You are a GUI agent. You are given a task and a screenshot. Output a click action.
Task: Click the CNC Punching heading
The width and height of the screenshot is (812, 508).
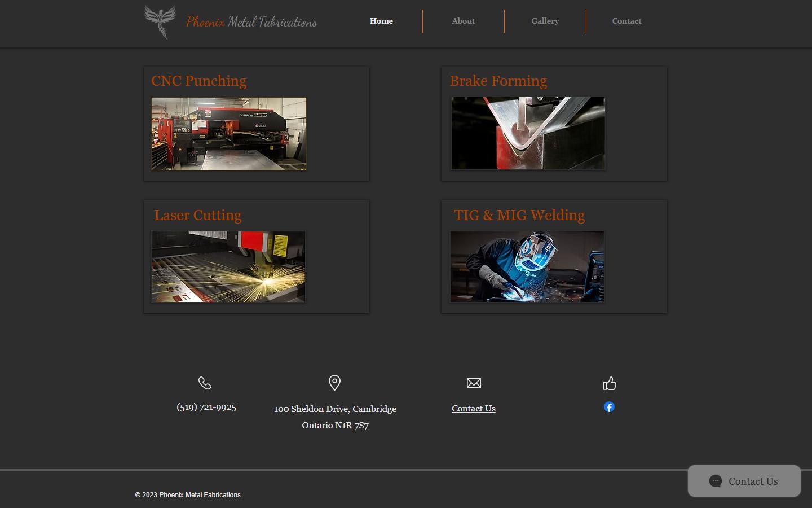click(199, 81)
